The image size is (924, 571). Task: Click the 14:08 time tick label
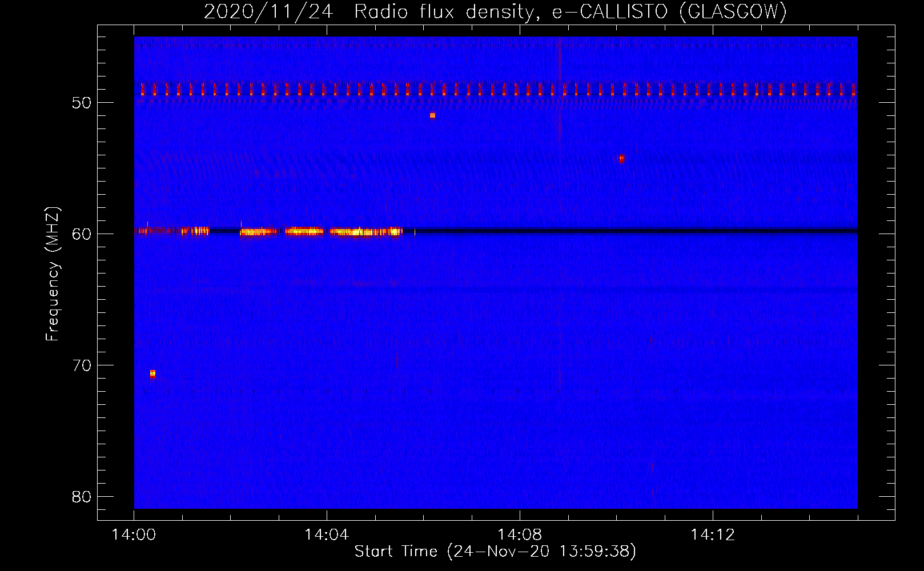pos(520,535)
